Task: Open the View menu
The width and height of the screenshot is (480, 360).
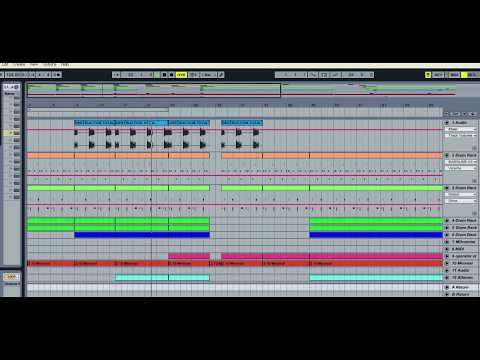Action: click(x=34, y=65)
